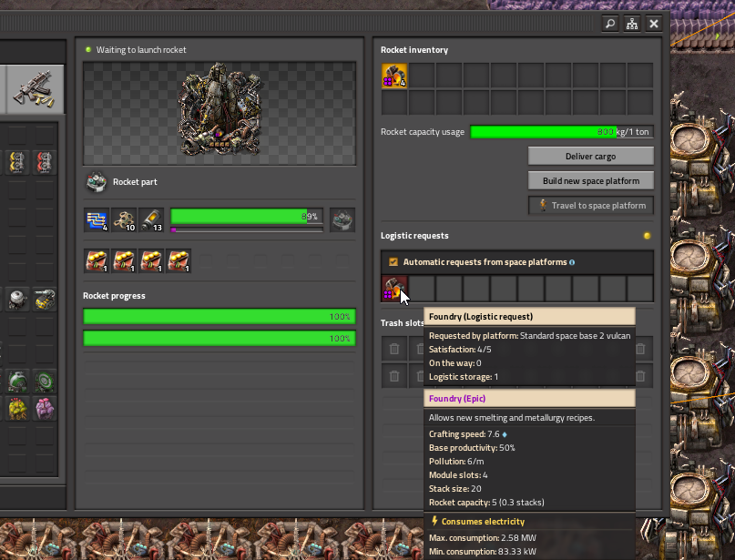Click the last trash slot in bottom row
The width and height of the screenshot is (735, 560).
tap(640, 376)
